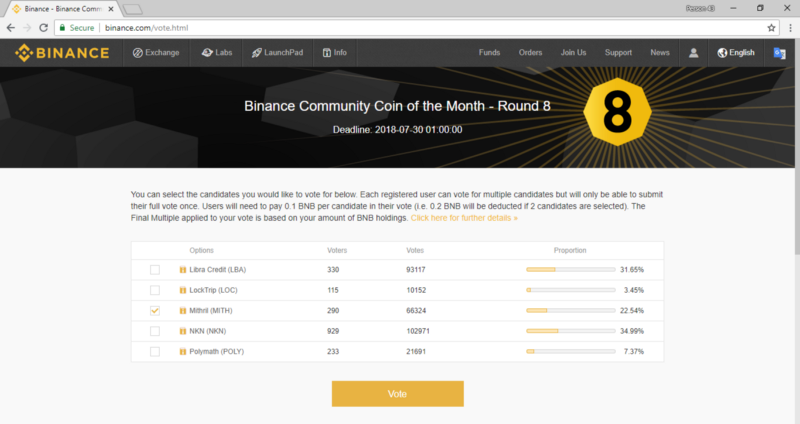Click the Person profile button in title bar
Image resolution: width=800 pixels, height=424 pixels.
click(x=700, y=8)
